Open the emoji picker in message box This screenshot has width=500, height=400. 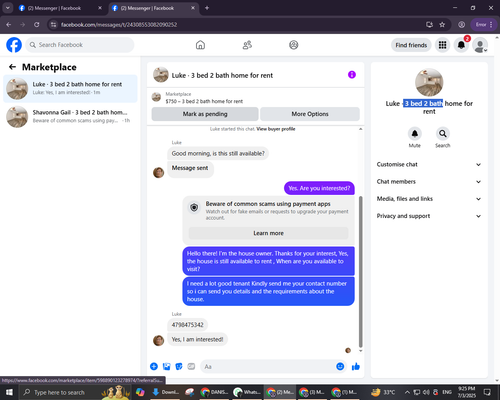click(340, 366)
